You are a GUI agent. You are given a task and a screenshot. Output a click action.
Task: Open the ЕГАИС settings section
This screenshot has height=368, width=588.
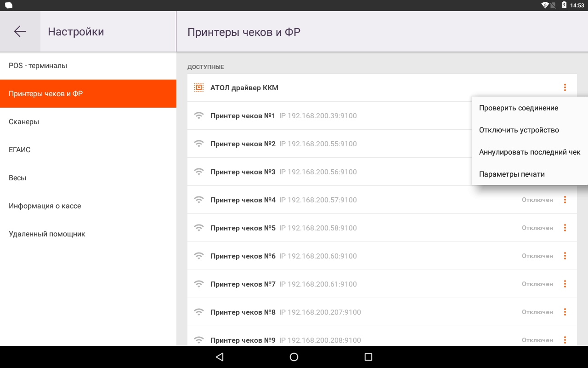point(88,150)
